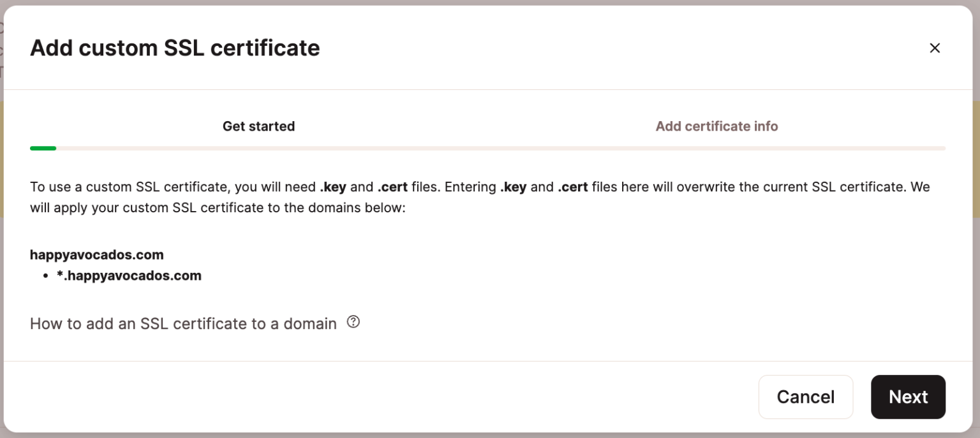Click the Next button
The image size is (980, 438).
click(908, 397)
